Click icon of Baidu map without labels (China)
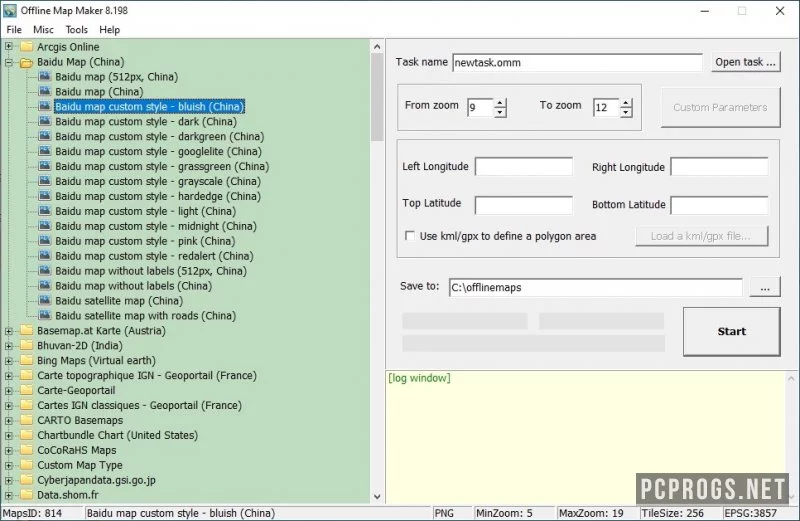The image size is (800, 521). 45,285
